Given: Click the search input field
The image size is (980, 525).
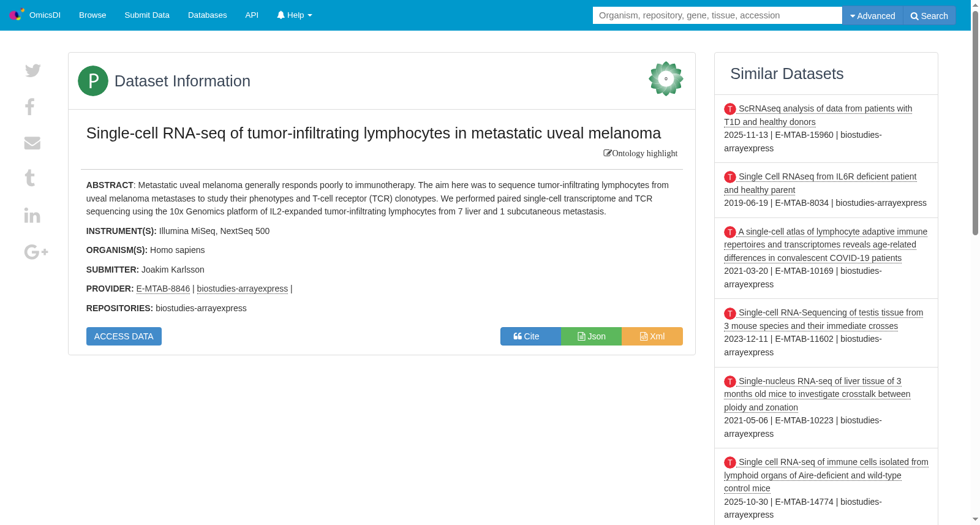Looking at the screenshot, I should (x=717, y=15).
